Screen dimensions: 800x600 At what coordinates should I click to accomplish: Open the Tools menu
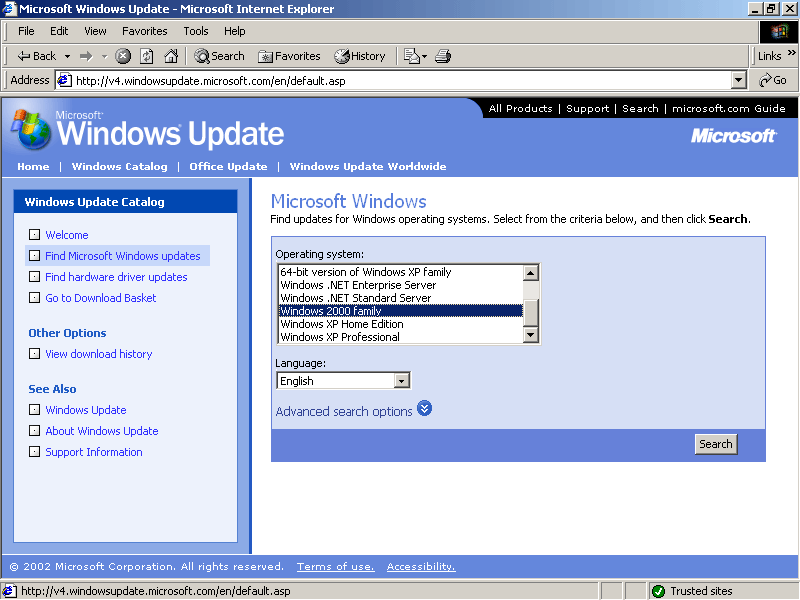pyautogui.click(x=196, y=31)
